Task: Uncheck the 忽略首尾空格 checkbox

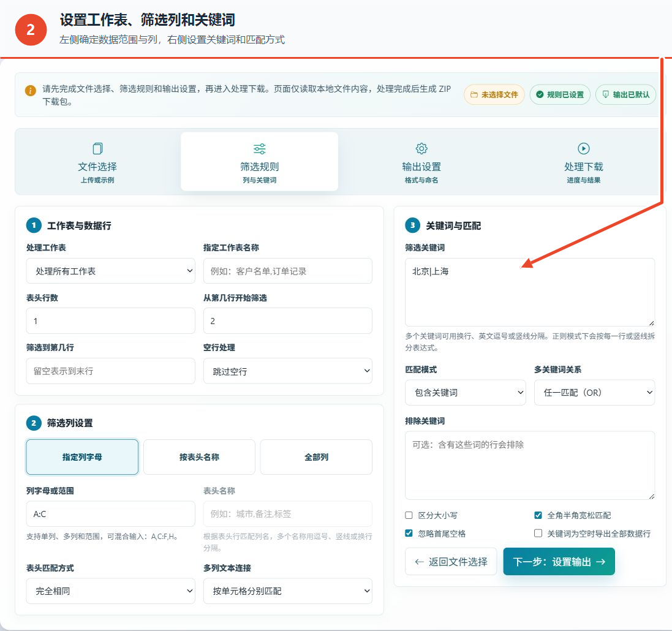Action: pos(409,533)
